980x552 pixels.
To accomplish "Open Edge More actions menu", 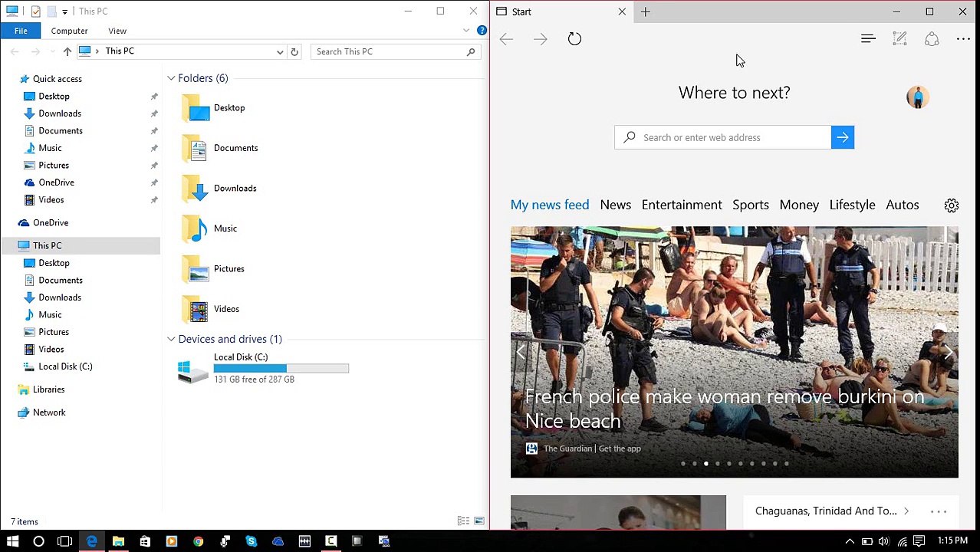I will click(963, 39).
